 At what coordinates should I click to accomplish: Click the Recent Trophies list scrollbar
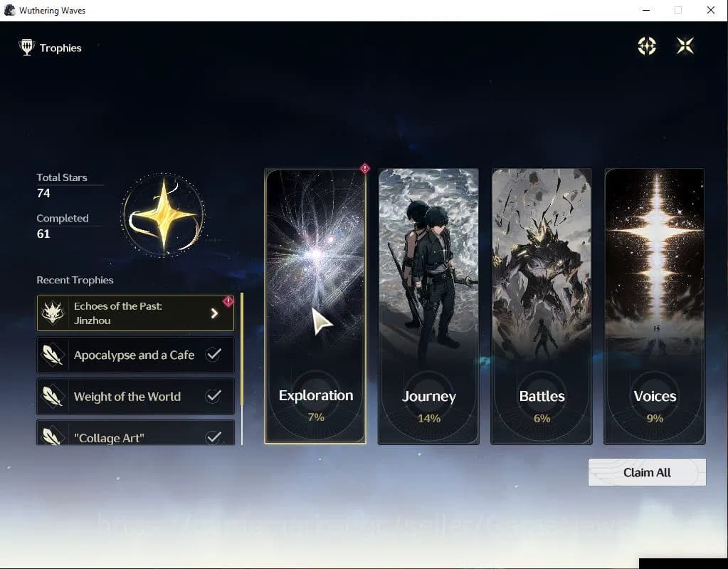pos(242,369)
